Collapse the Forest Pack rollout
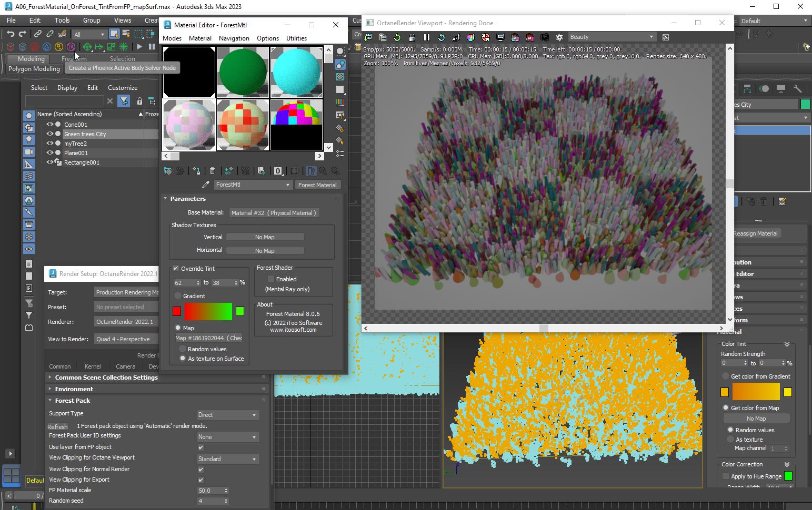Image resolution: width=812 pixels, height=510 pixels. point(73,401)
